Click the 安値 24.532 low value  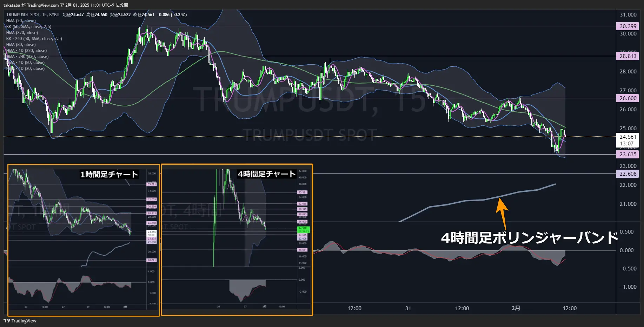pos(120,15)
